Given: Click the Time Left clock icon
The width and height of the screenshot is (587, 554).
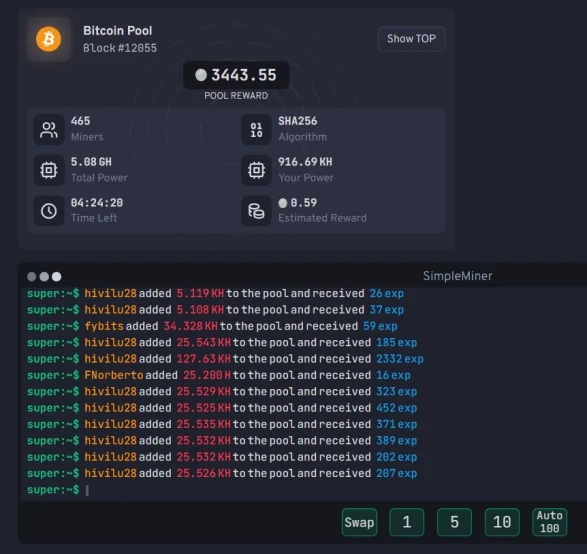Looking at the screenshot, I should 49,211.
